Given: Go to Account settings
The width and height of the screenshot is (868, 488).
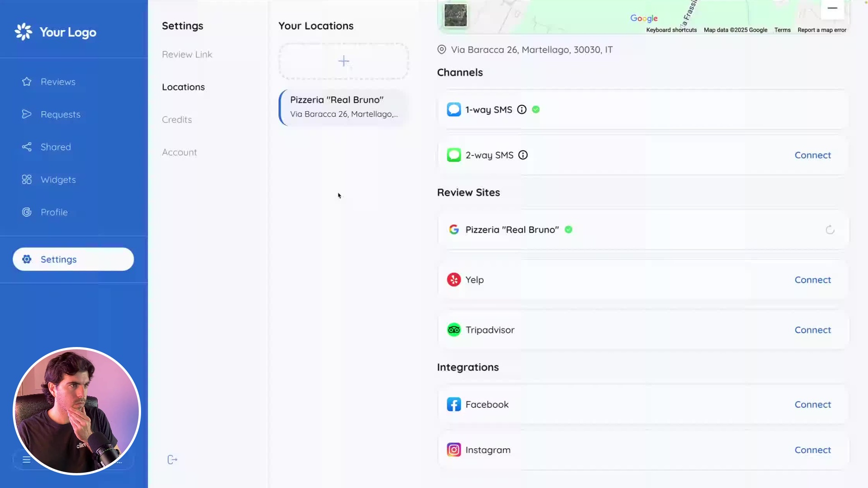Looking at the screenshot, I should 179,152.
